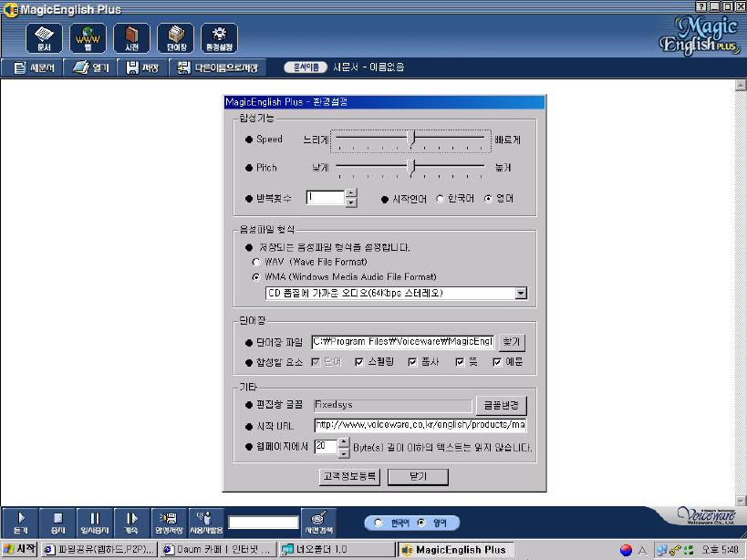Switch to 파일공유(웹하드,P2P) taskbar window
Viewport: 747px width, 560px height.
point(99,550)
